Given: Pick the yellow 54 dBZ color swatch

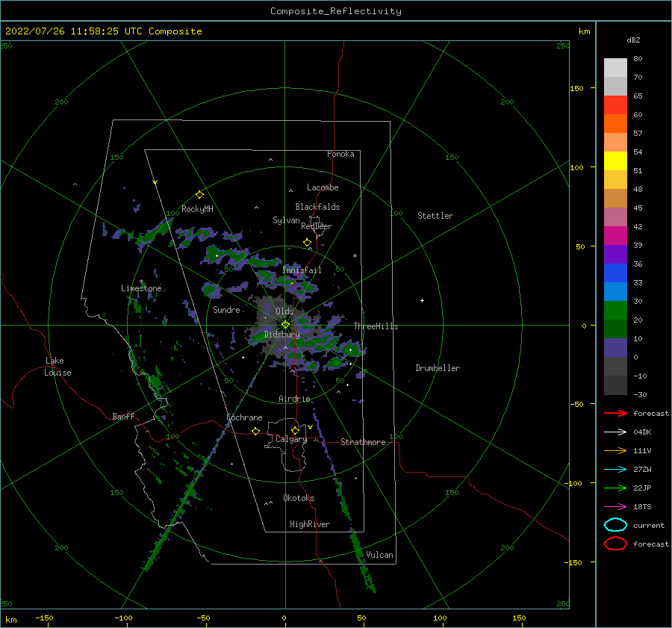Looking at the screenshot, I should [x=615, y=161].
